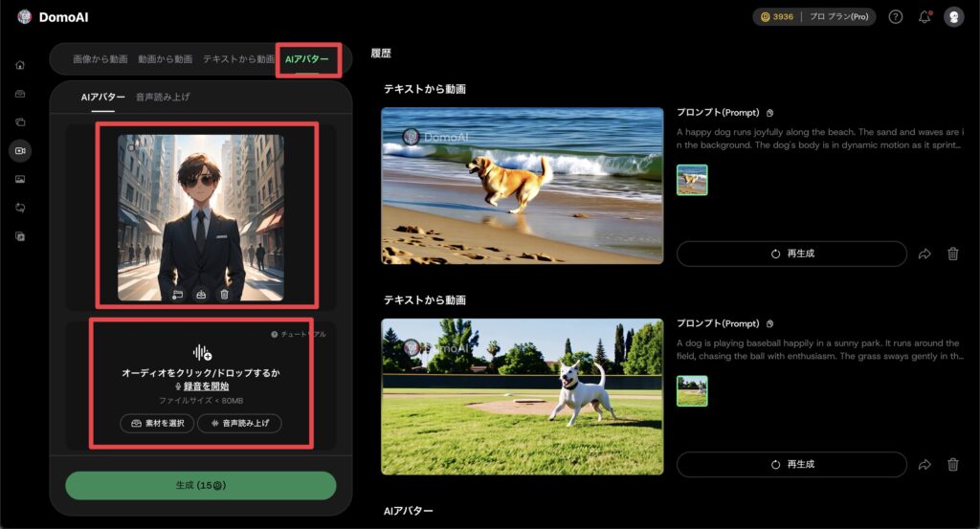Image resolution: width=980 pixels, height=529 pixels.
Task: Click the 履歴 heading
Action: pos(381,53)
